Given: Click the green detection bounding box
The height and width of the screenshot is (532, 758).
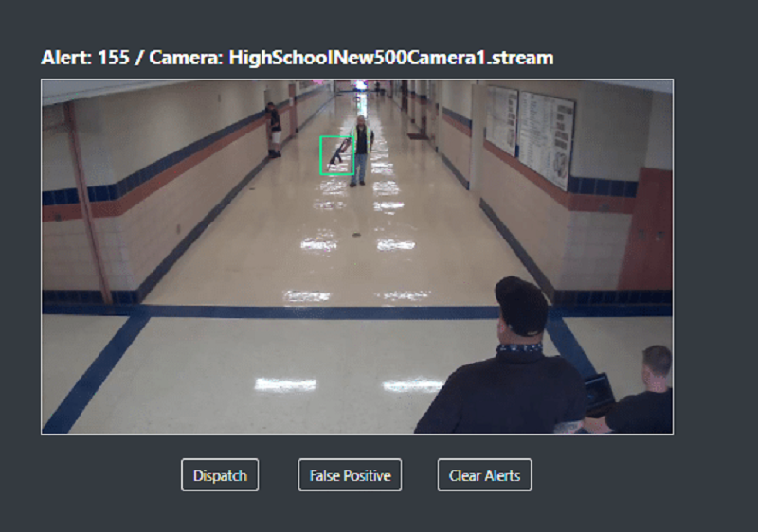Looking at the screenshot, I should (336, 155).
